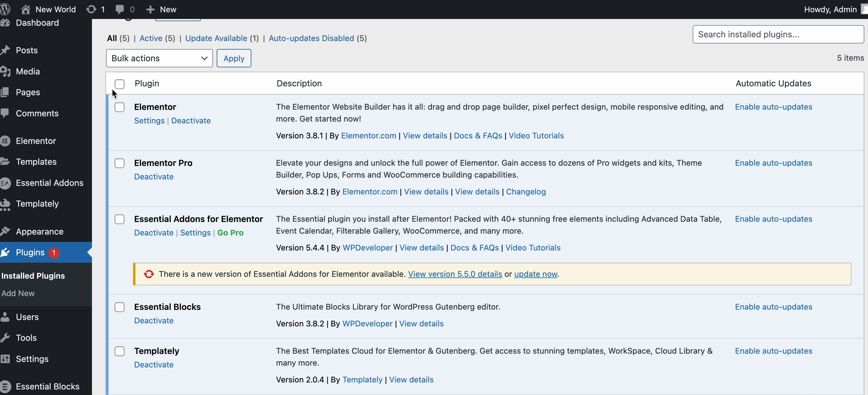Click the Users person icon in sidebar
The height and width of the screenshot is (395, 868).
pyautogui.click(x=5, y=317)
